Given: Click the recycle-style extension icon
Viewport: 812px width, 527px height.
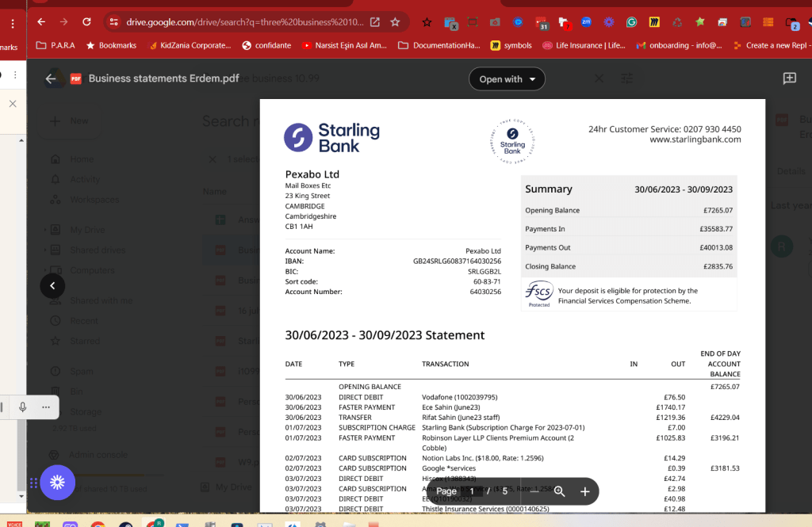Looking at the screenshot, I should (x=677, y=22).
